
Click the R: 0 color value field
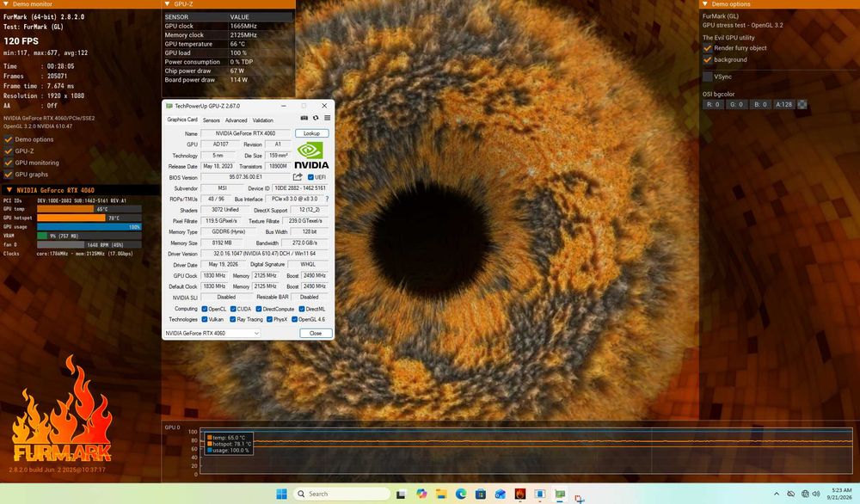tap(713, 104)
